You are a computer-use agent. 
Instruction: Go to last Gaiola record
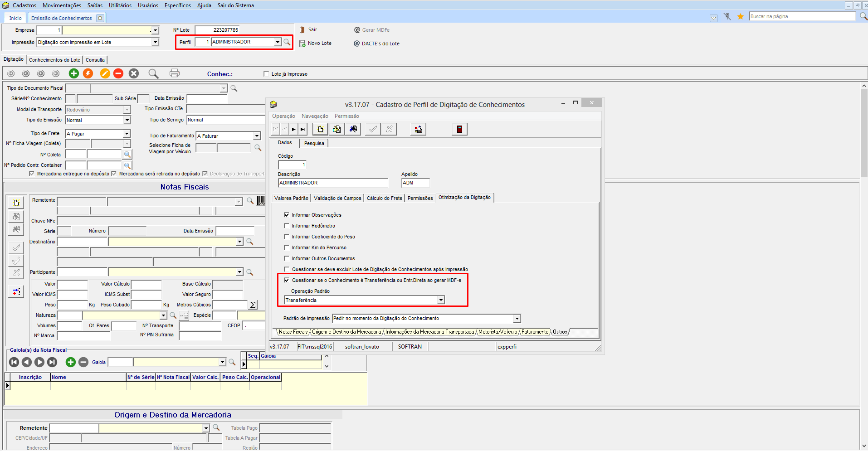[53, 362]
